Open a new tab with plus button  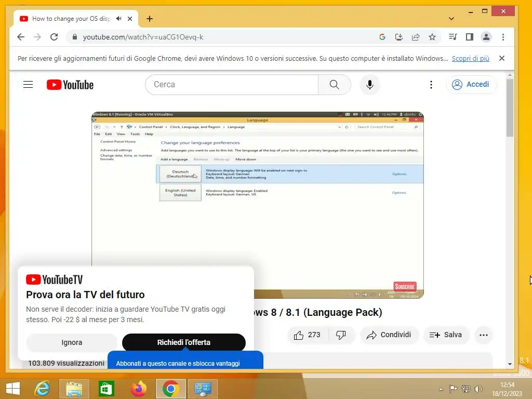point(150,19)
